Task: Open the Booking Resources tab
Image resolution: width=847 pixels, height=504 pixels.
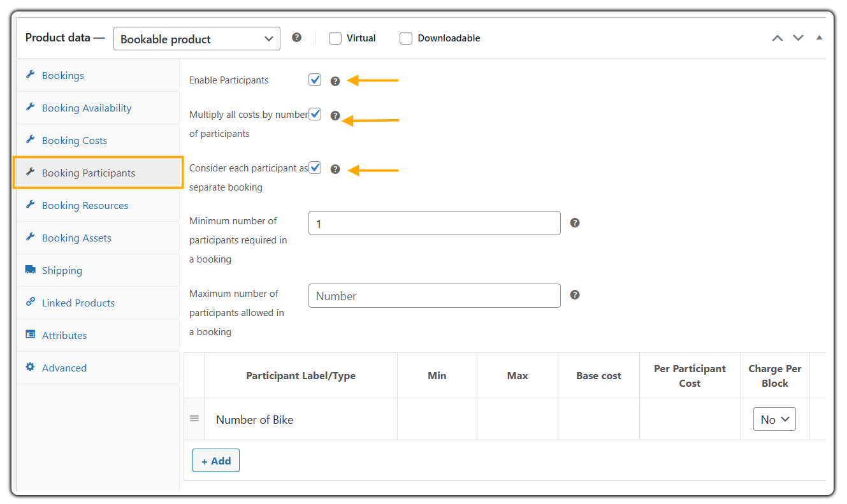Action: (98, 205)
